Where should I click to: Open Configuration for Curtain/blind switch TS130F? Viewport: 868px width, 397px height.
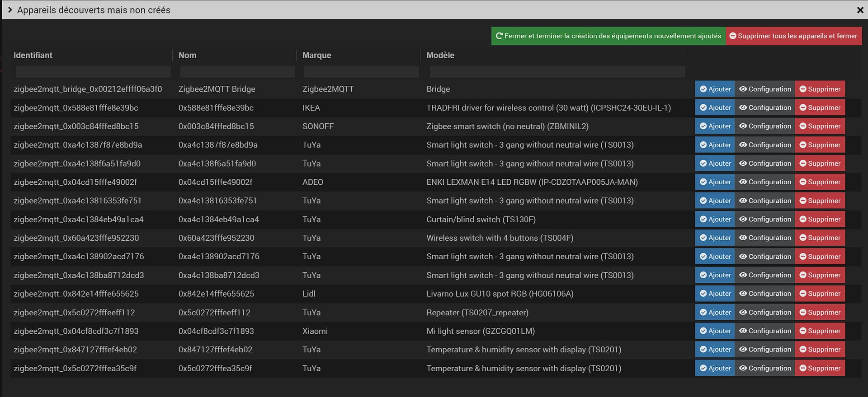[765, 219]
